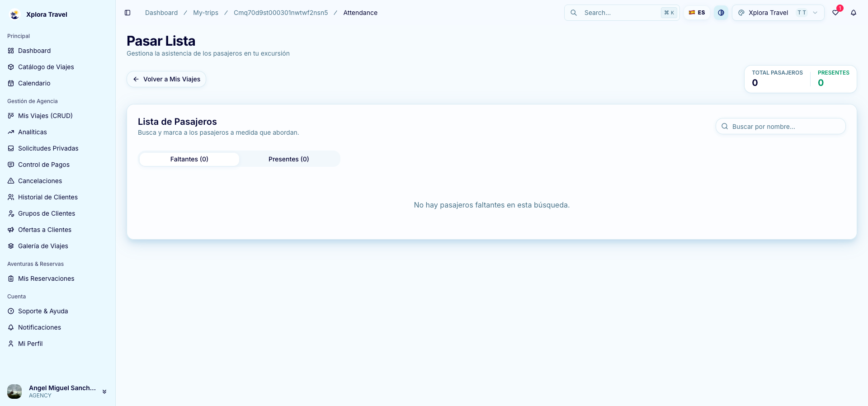The height and width of the screenshot is (406, 868).
Task: Click the global Search... field
Action: pyautogui.click(x=622, y=13)
